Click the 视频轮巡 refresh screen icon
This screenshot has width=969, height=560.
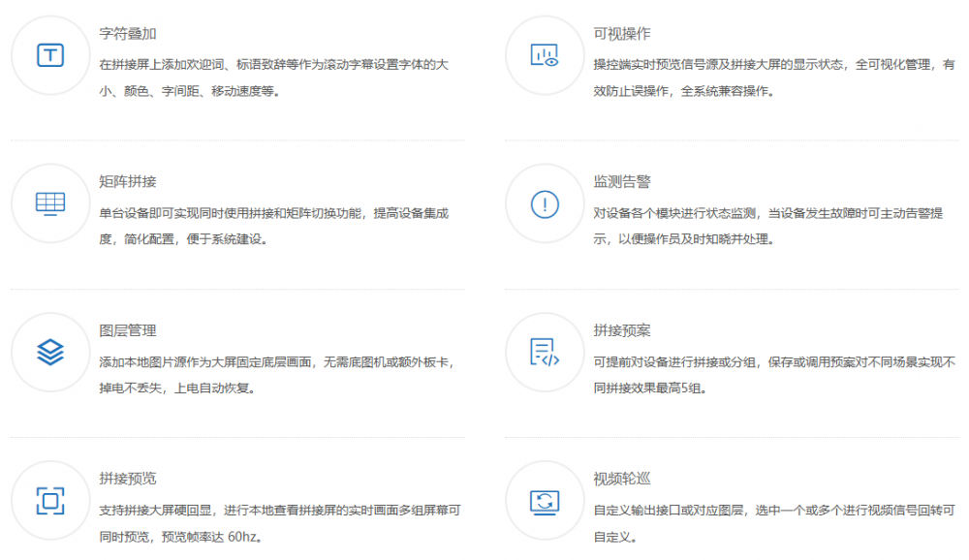pyautogui.click(x=545, y=501)
